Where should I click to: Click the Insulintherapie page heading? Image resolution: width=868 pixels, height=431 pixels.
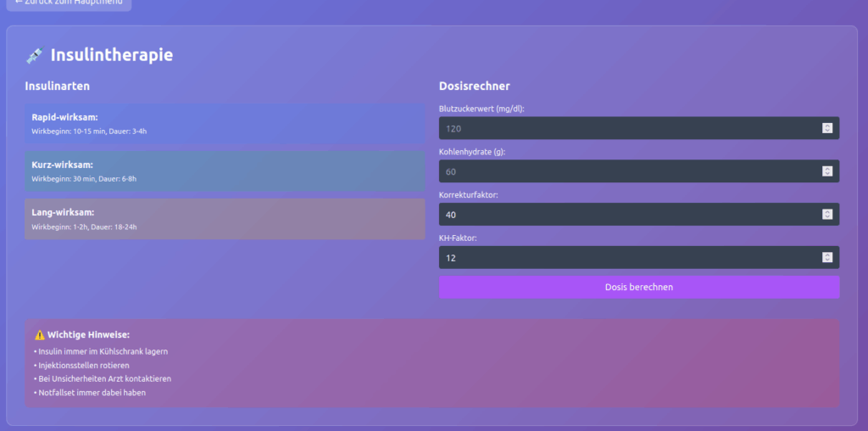click(x=111, y=56)
